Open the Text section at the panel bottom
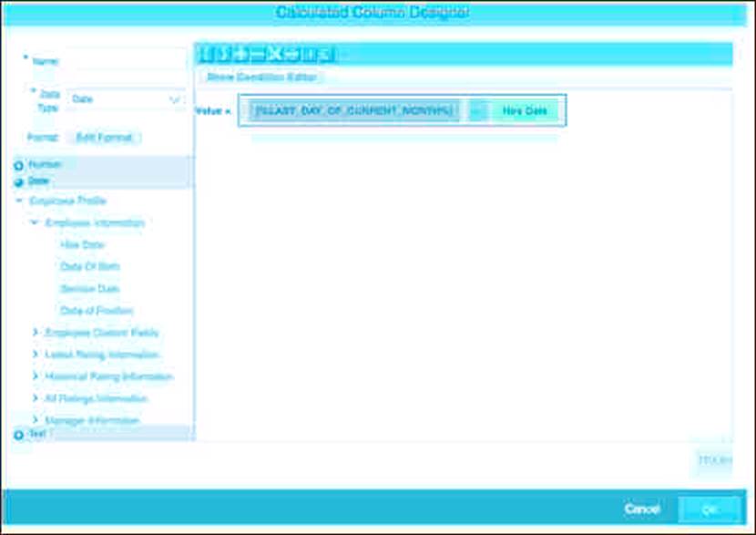The width and height of the screenshot is (756, 535). (x=18, y=435)
